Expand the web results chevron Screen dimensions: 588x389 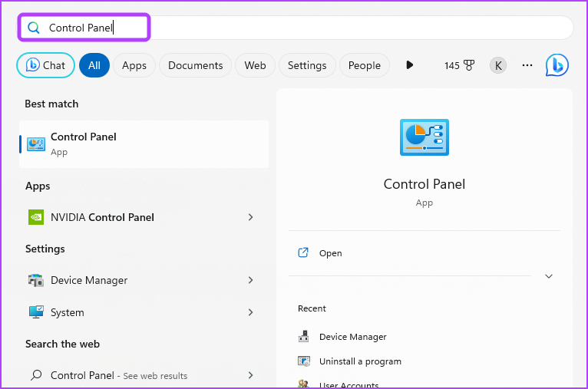[250, 375]
